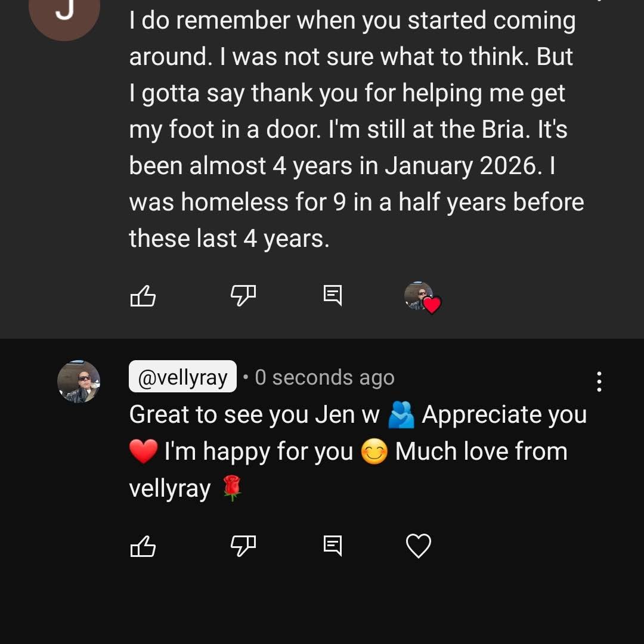The image size is (644, 644).
Task: Click the '0 seconds ago' timestamp
Action: coord(324,377)
